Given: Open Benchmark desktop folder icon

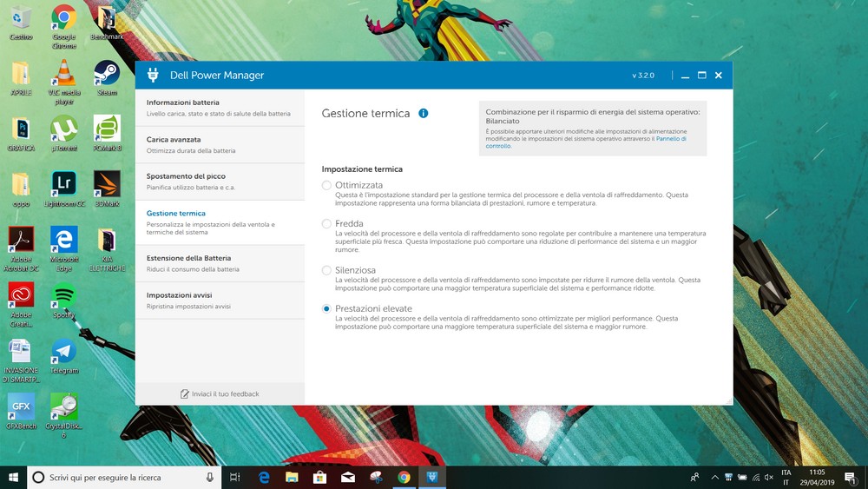Looking at the screenshot, I should click(x=107, y=23).
